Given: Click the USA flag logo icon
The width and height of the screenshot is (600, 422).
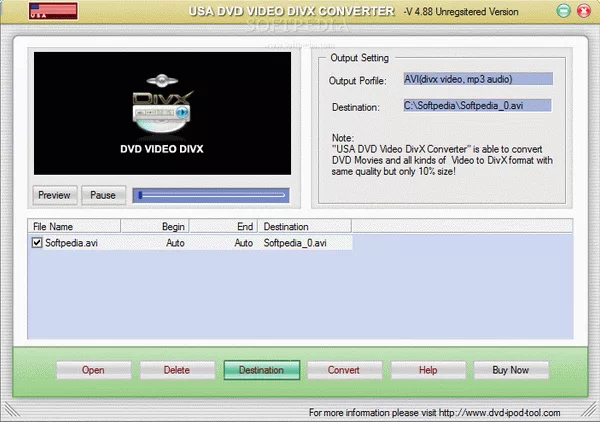Looking at the screenshot, I should coord(53,11).
